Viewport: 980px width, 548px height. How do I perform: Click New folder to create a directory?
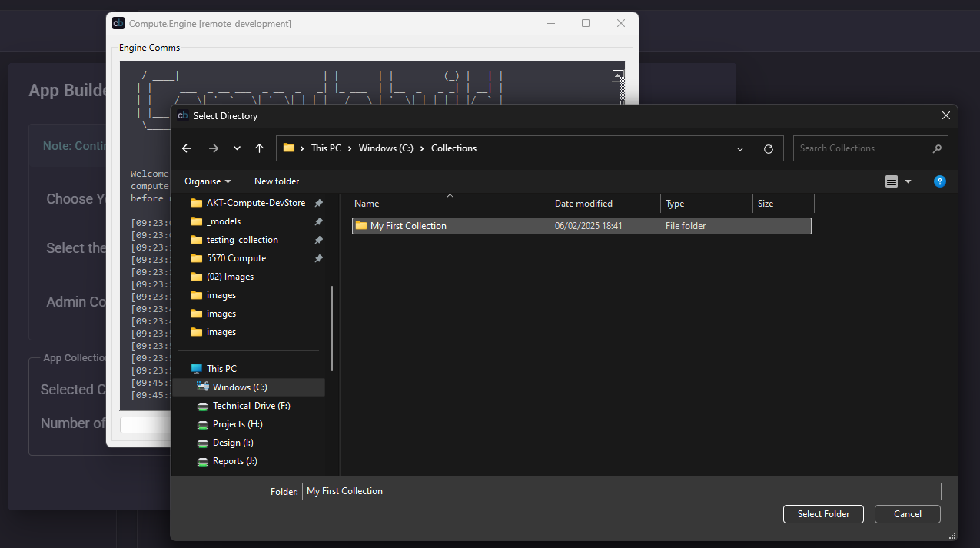pos(277,181)
